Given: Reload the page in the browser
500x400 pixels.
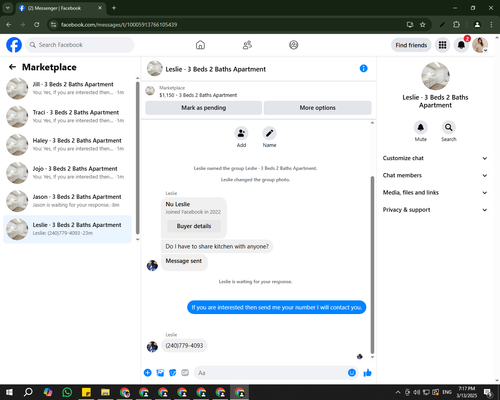Looking at the screenshot, I should pos(37,25).
